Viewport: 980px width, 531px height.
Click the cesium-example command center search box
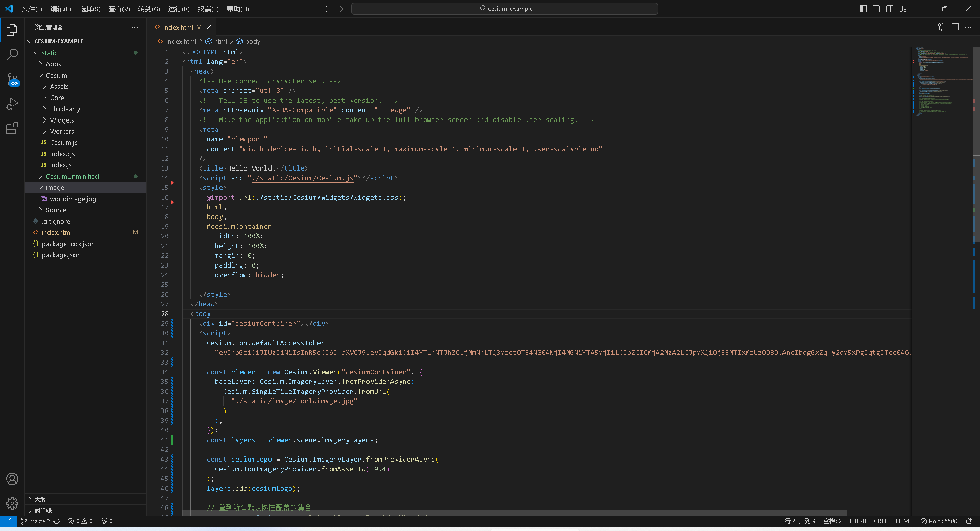(x=505, y=9)
